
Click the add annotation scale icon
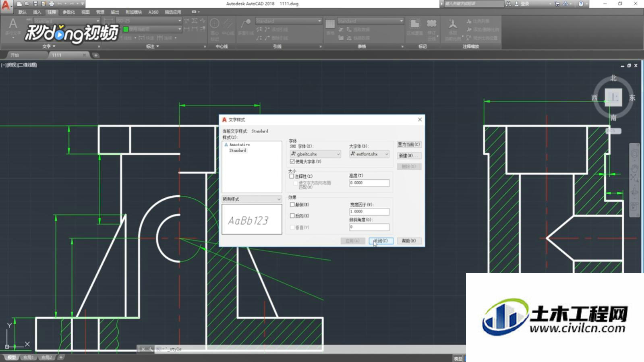453,24
